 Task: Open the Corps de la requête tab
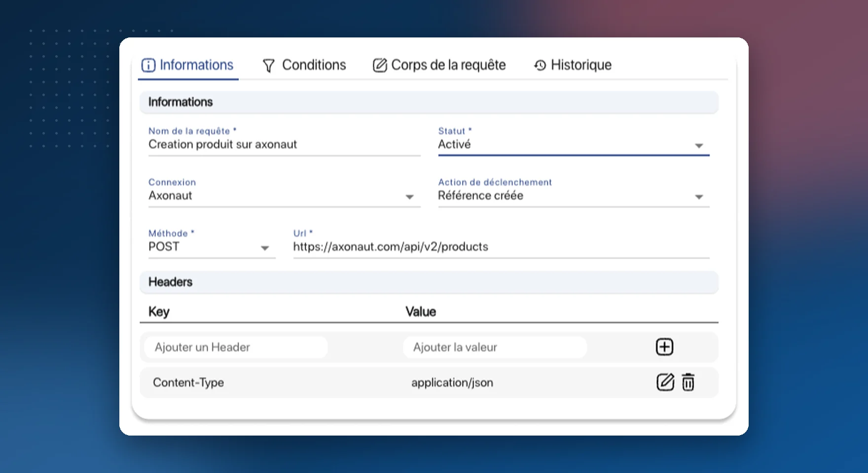coord(439,65)
